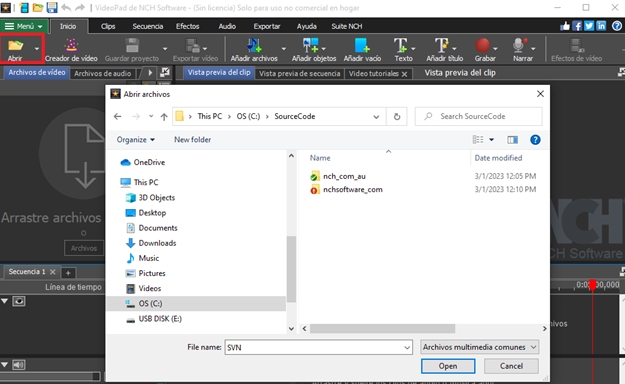Screen dimensions: 625x384
Task: Collapse the video track triangle
Action: tap(5, 301)
